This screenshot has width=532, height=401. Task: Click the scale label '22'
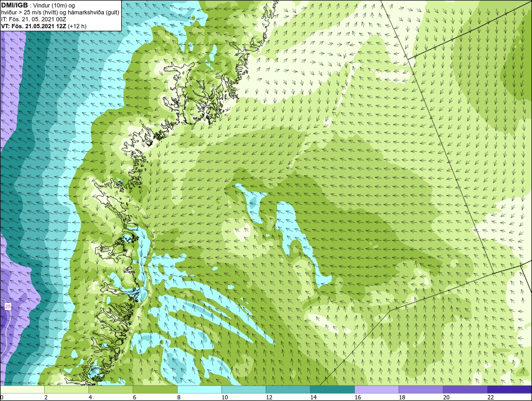pyautogui.click(x=491, y=397)
